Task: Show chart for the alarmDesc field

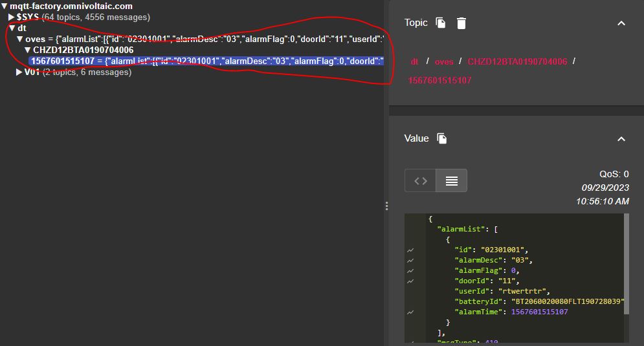Action: click(410, 260)
